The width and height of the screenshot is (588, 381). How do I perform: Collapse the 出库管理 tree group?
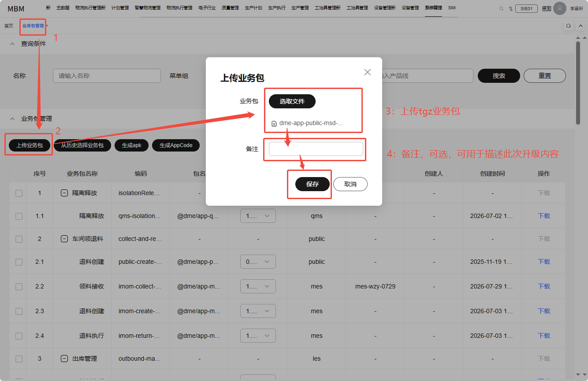pos(64,359)
